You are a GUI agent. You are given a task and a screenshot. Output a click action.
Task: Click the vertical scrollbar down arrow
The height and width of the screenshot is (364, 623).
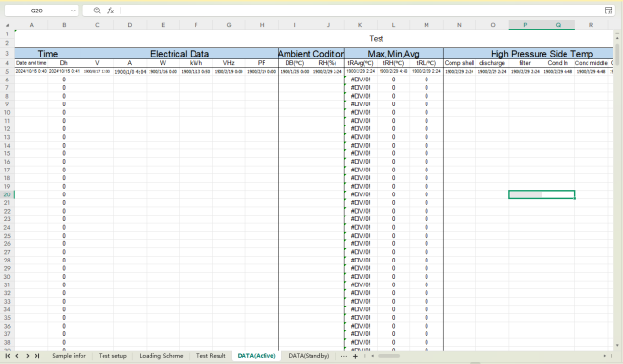click(x=617, y=346)
